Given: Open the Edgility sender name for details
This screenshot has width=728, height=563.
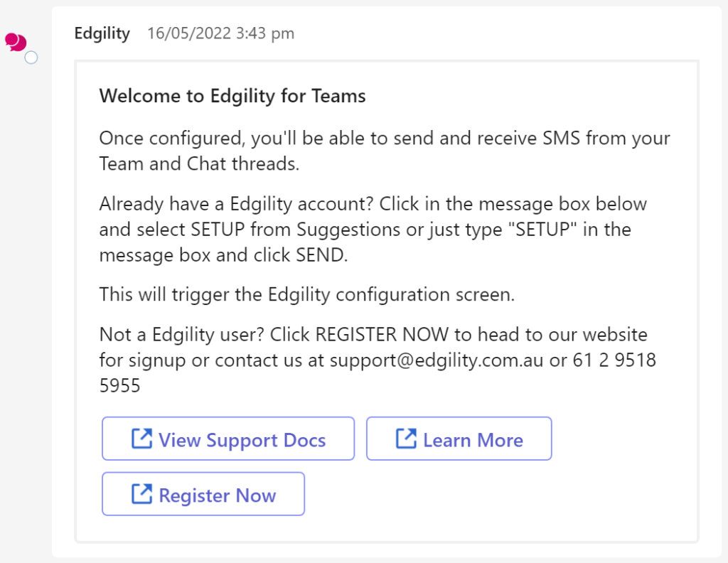Looking at the screenshot, I should pos(102,33).
